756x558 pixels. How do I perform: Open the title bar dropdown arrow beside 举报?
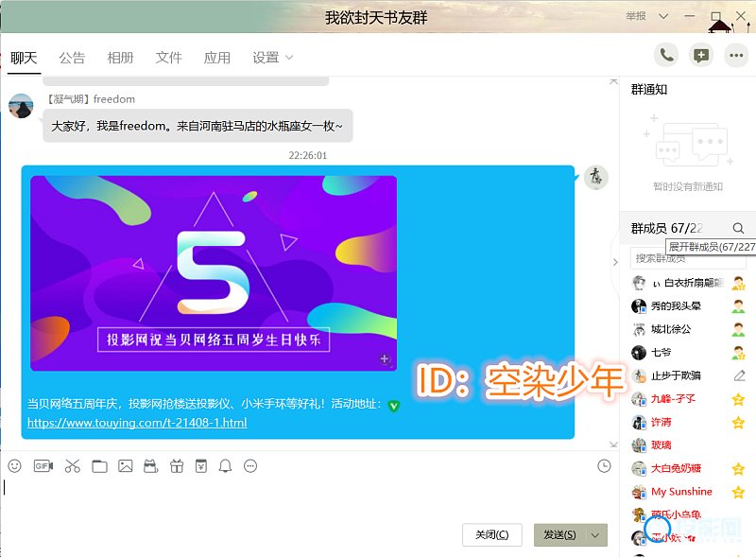(663, 16)
